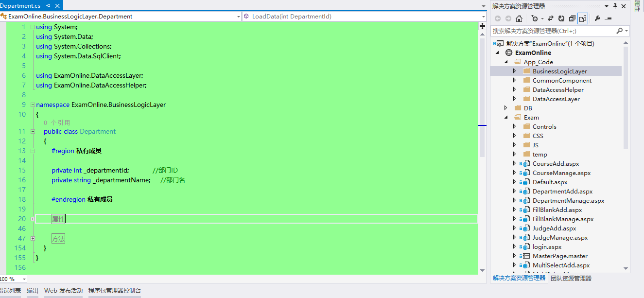Collapse the namespace block at line 9
The image size is (644, 298).
[33, 105]
